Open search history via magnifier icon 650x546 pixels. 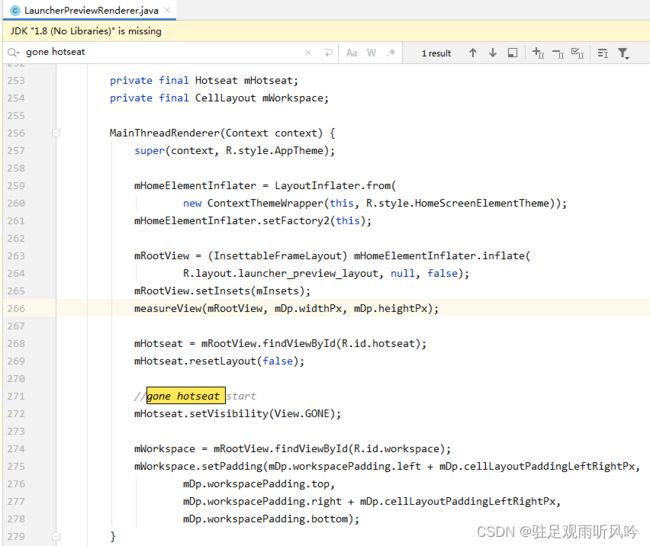(13, 52)
